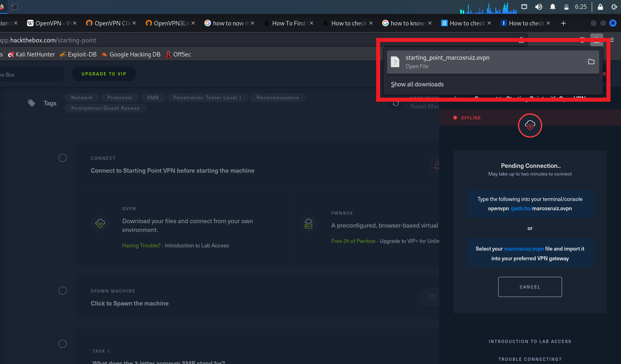Viewport: 621px width, 364px height.
Task: Open the OVPN cloud download icon
Action: [100, 224]
